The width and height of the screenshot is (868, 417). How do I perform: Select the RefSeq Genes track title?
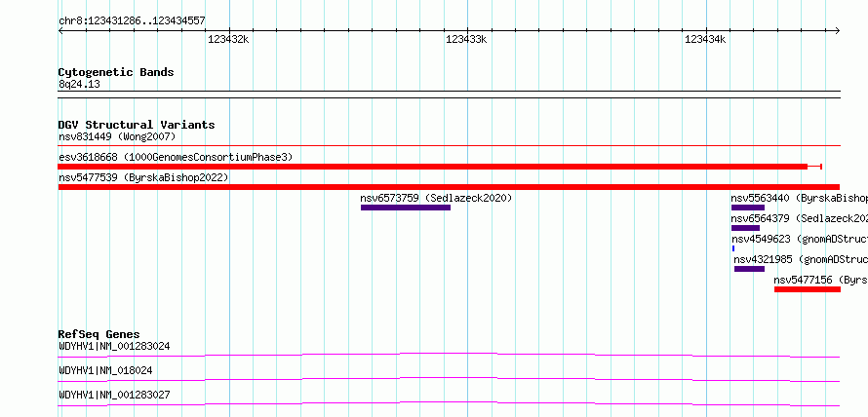(x=99, y=334)
